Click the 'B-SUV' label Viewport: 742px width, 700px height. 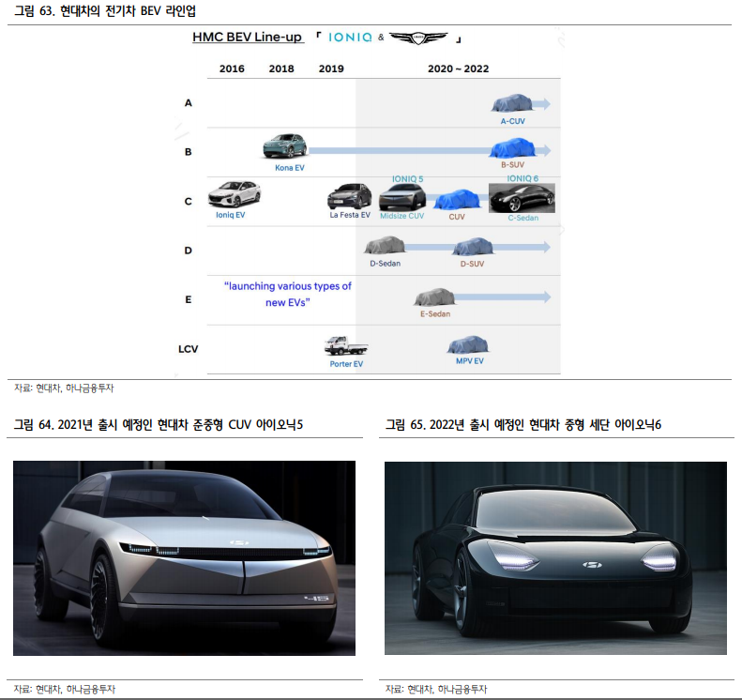tap(513, 165)
